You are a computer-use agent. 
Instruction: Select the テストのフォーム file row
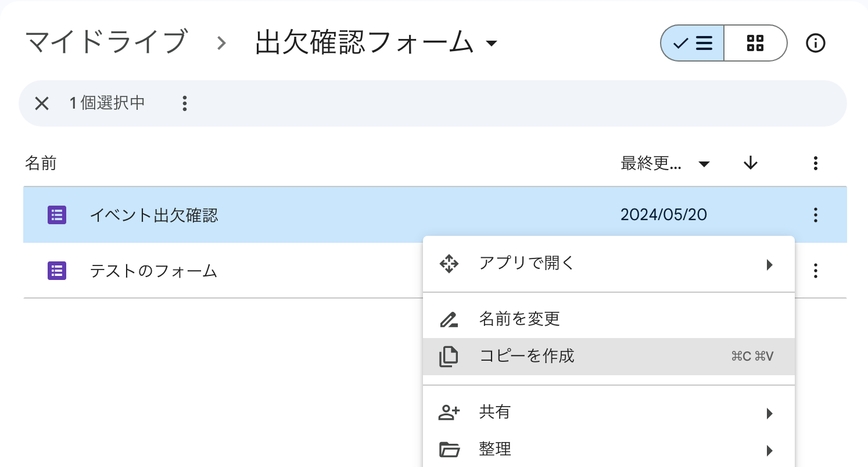point(232,271)
